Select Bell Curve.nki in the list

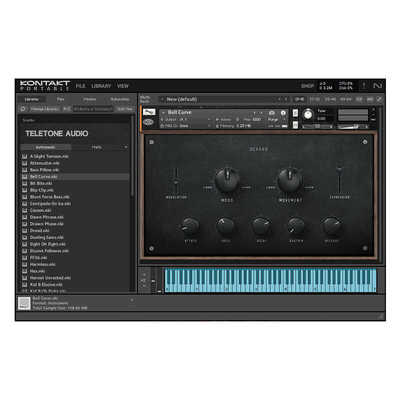(75, 177)
